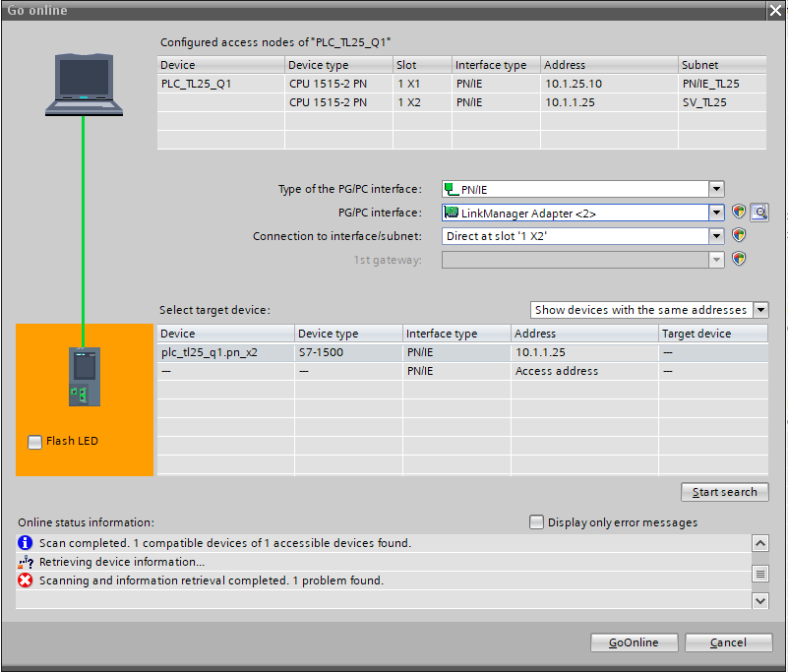Click Slot column header
The width and height of the screenshot is (788, 672).
pos(422,65)
